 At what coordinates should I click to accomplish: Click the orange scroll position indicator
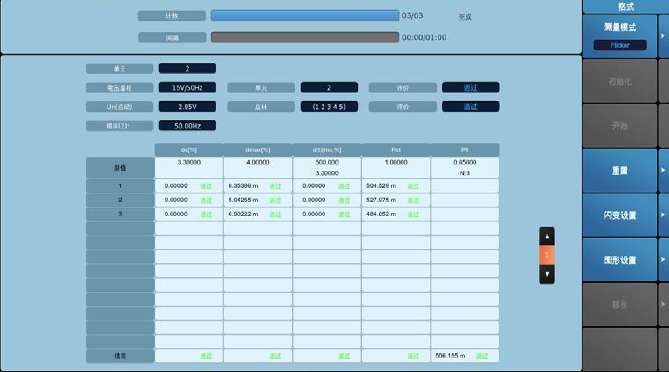(547, 256)
